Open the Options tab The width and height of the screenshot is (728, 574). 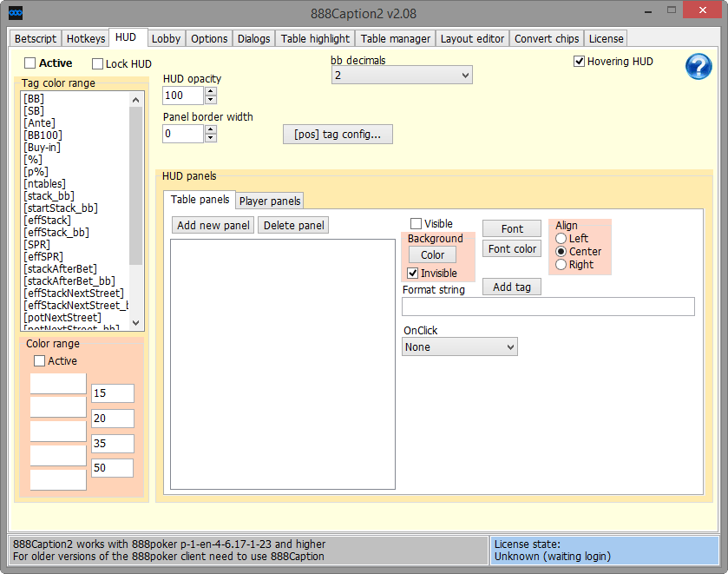tap(209, 38)
